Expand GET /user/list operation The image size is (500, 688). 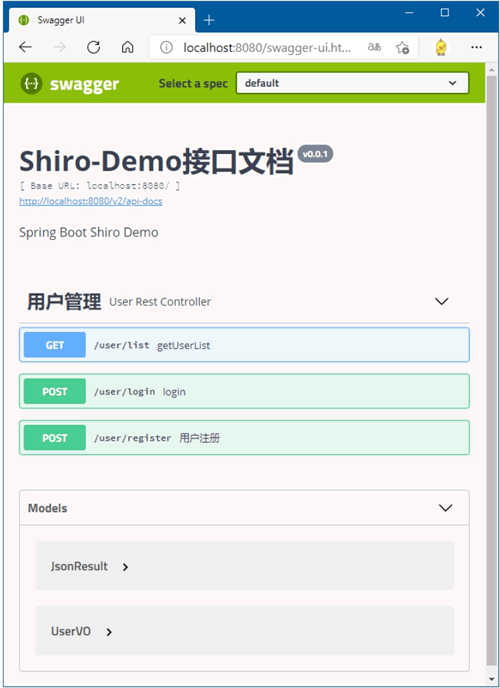tap(244, 345)
